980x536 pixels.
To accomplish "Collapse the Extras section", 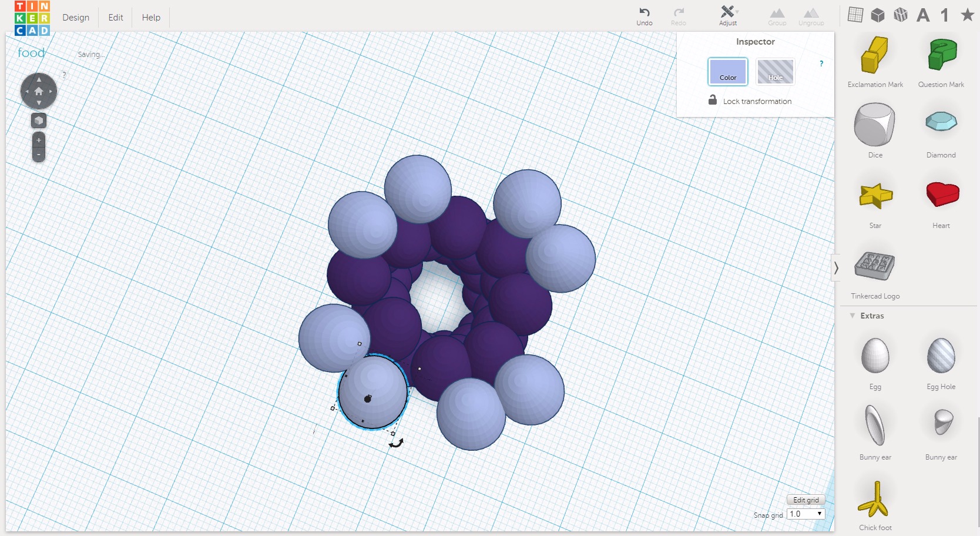I will (x=853, y=316).
